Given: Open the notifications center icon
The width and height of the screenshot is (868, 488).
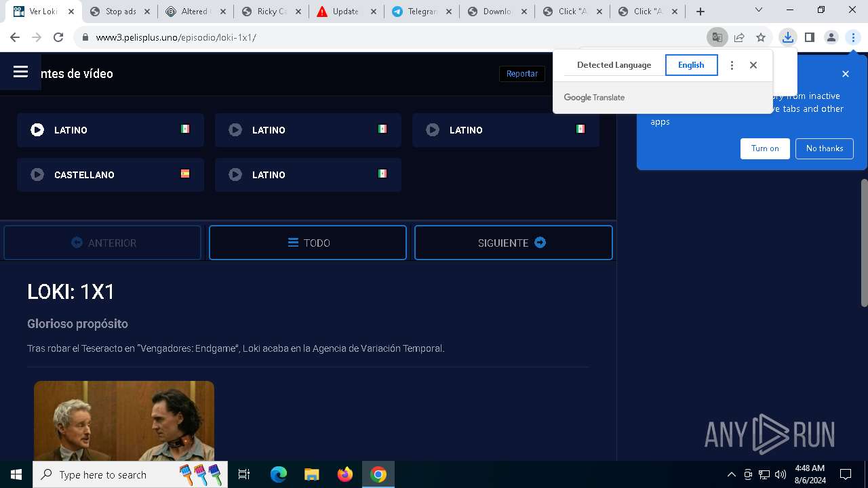Looking at the screenshot, I should (x=846, y=474).
